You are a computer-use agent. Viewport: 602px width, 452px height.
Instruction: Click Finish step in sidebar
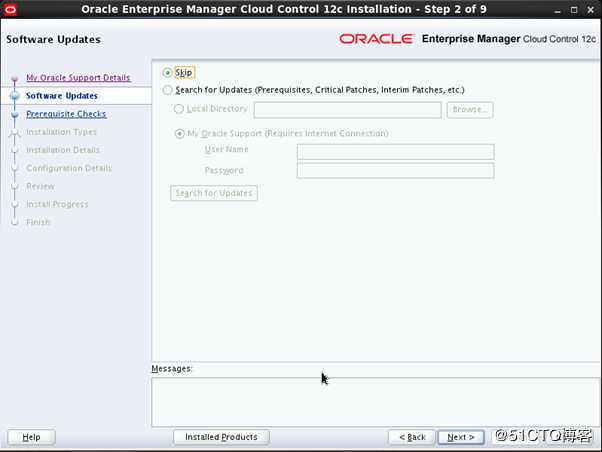[38, 222]
